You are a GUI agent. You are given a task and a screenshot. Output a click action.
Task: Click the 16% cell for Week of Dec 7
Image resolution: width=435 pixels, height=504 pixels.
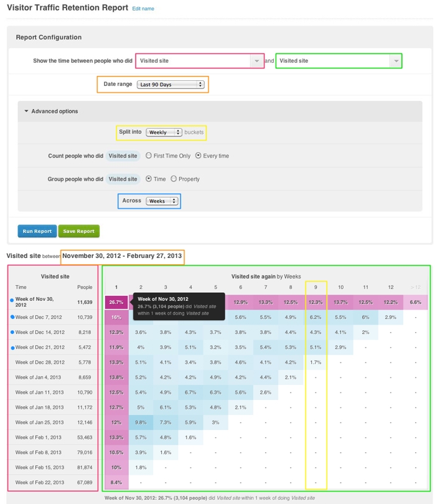[x=116, y=317]
